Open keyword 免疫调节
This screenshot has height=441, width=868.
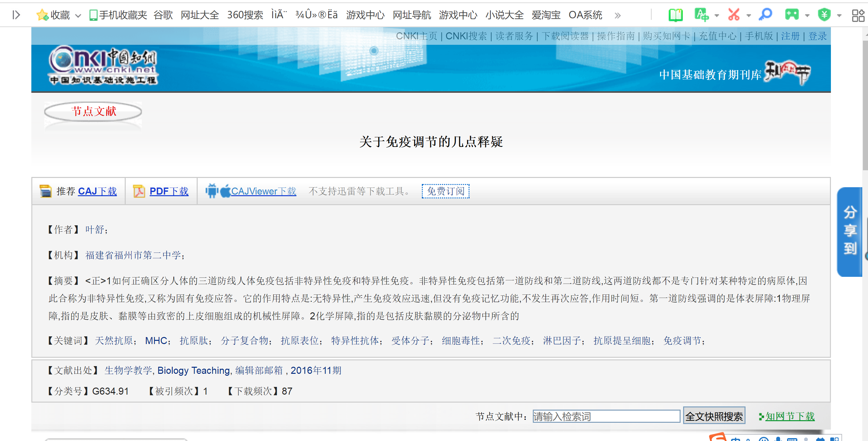coord(682,341)
